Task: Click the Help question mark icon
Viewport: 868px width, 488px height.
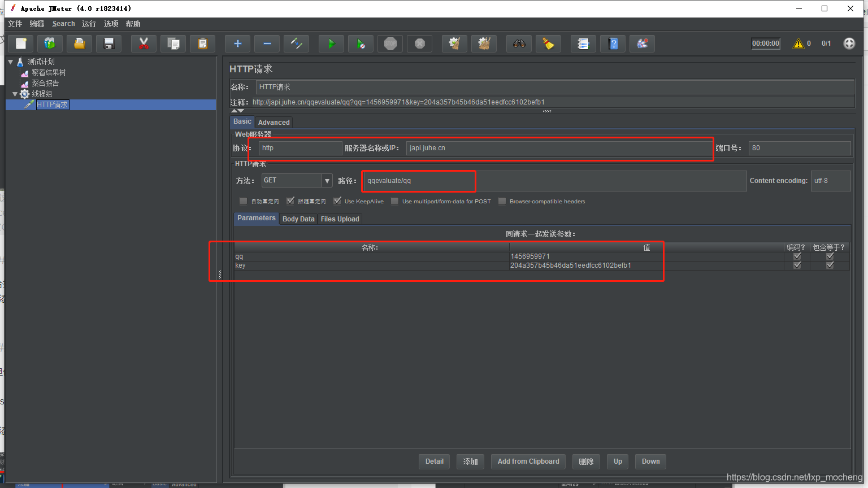Action: pyautogui.click(x=613, y=43)
